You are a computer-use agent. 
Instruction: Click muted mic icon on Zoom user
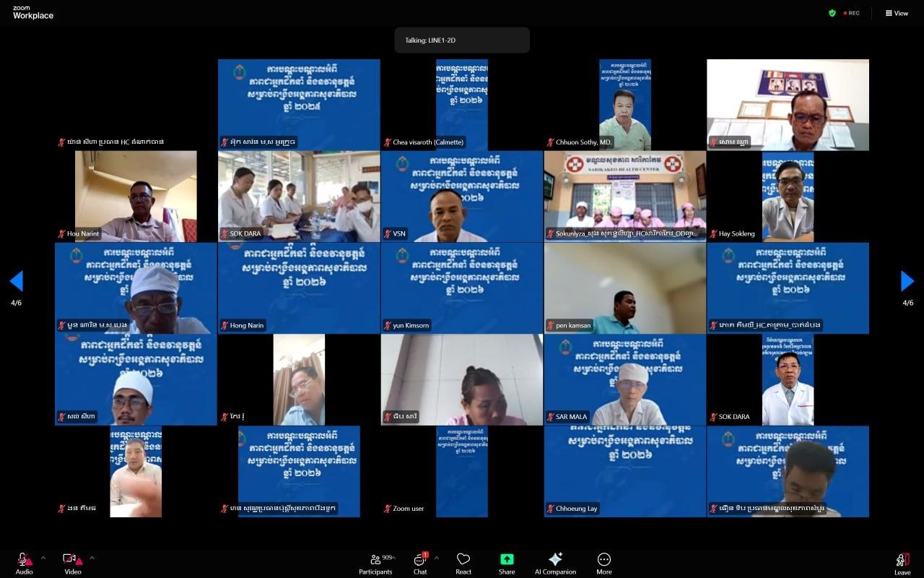coord(388,509)
